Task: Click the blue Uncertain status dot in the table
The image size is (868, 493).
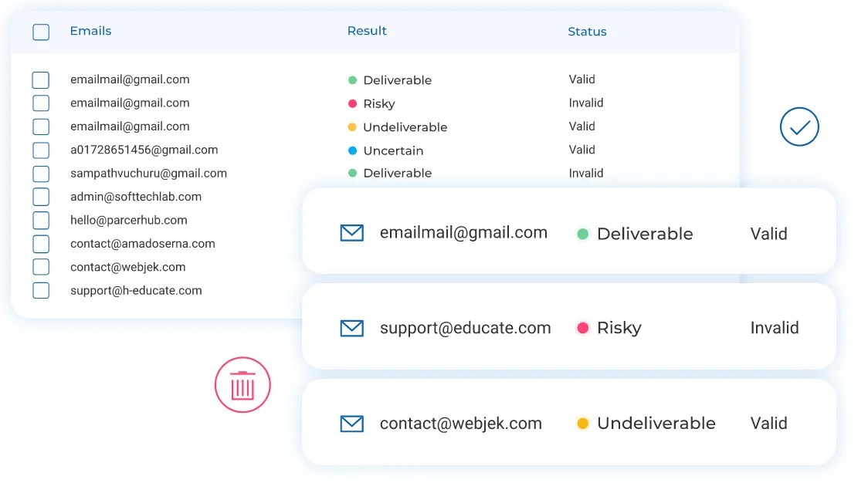Action: pos(354,151)
